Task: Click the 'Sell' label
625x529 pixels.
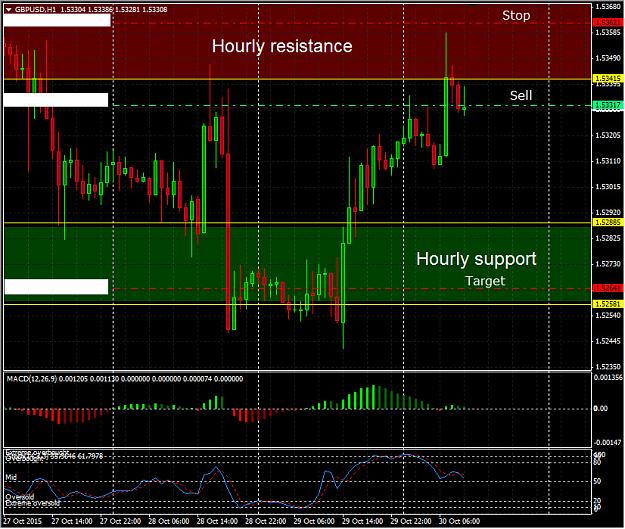Action: click(521, 95)
